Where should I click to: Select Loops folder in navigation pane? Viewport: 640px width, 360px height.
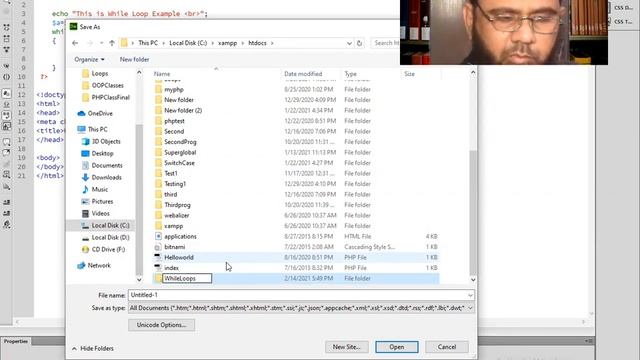[100, 73]
